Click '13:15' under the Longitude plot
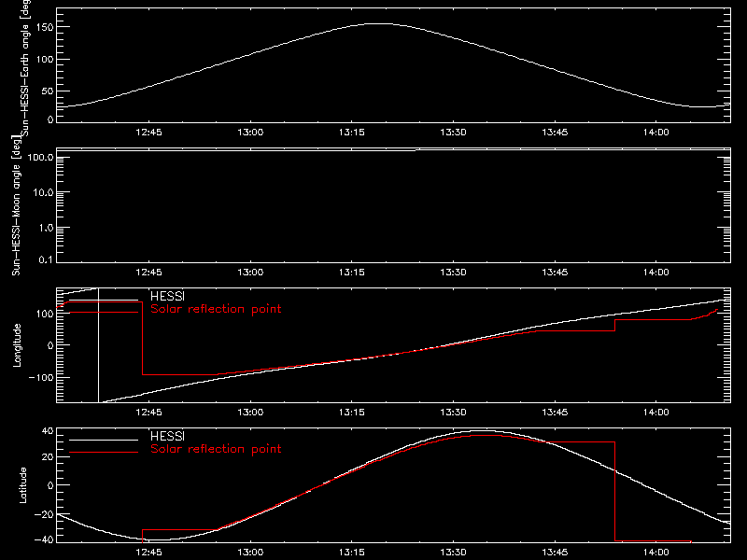The image size is (747, 560). (352, 413)
